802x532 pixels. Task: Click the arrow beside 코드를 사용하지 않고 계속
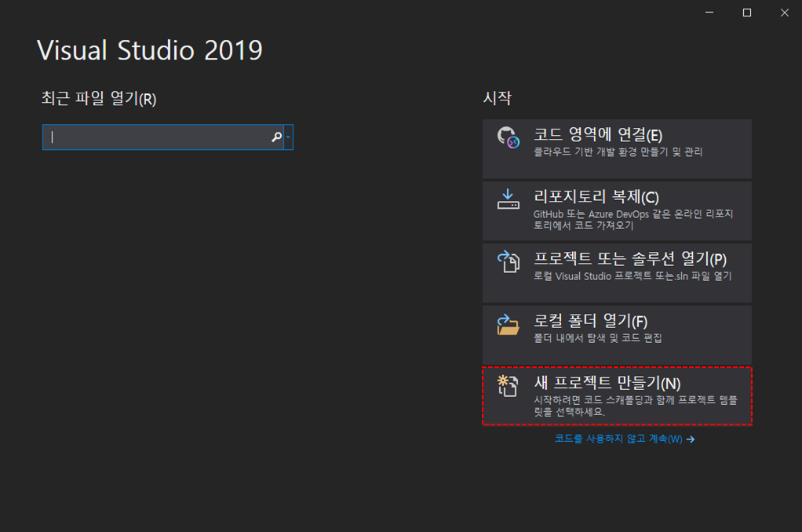pos(691,439)
